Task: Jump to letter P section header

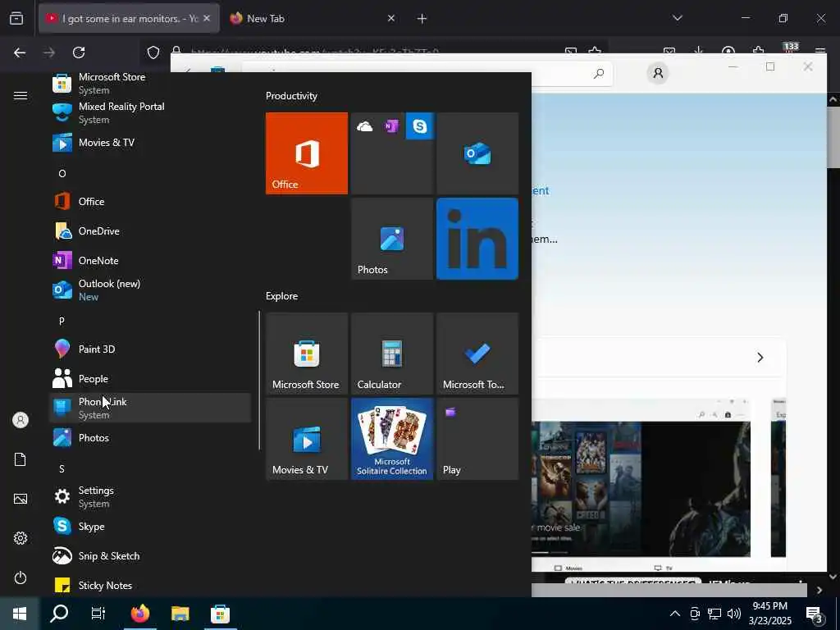Action: coord(62,321)
